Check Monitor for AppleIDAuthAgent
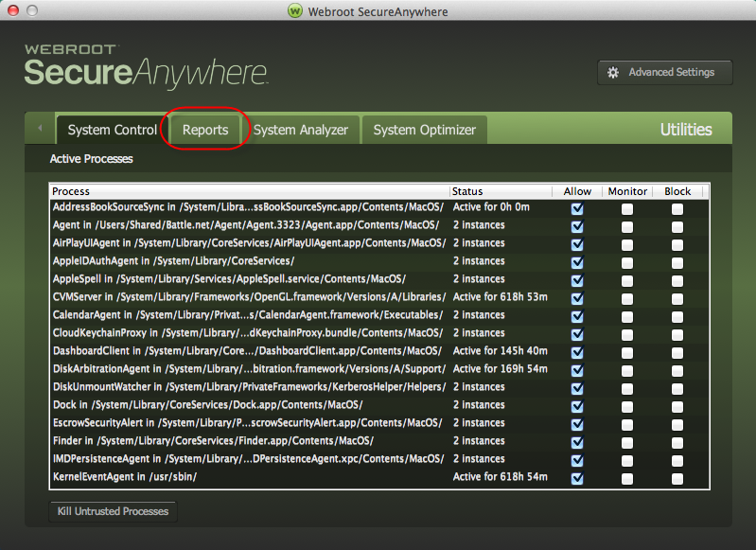Screen dimensions: 756x550 [627, 263]
